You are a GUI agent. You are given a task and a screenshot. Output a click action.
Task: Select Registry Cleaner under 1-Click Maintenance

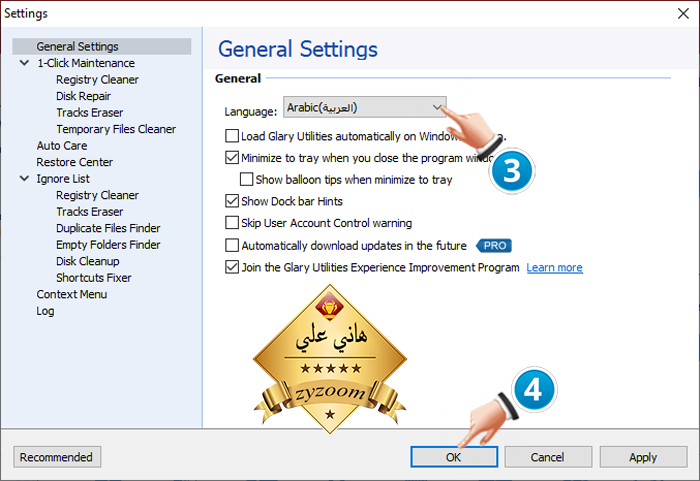coord(97,79)
